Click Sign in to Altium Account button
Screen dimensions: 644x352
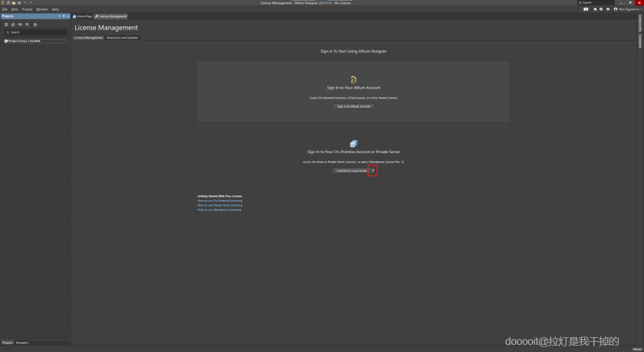pyautogui.click(x=354, y=106)
